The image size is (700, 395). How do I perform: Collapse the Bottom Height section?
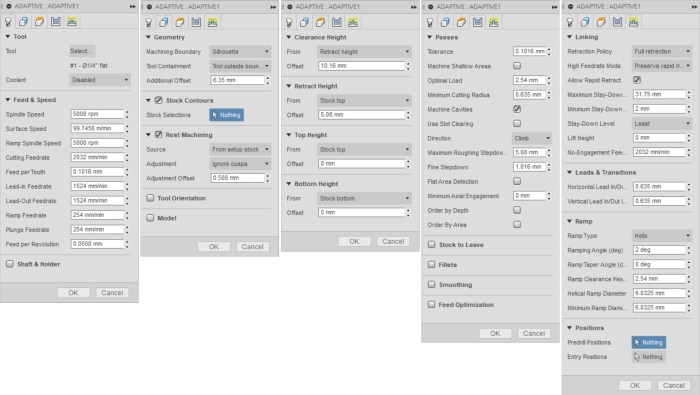point(289,183)
